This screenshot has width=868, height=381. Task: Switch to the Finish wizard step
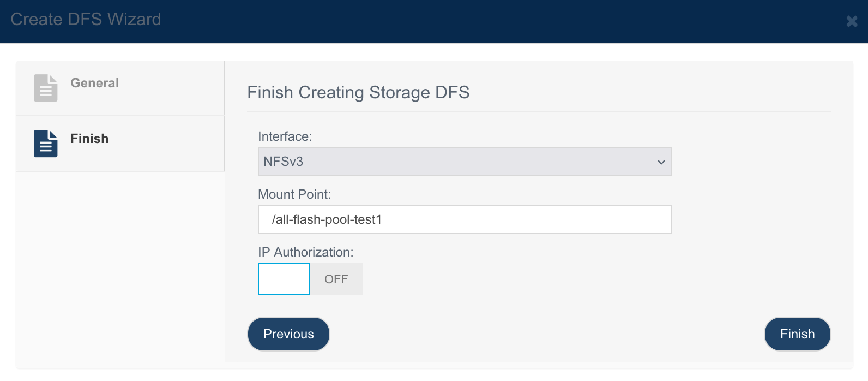point(120,144)
